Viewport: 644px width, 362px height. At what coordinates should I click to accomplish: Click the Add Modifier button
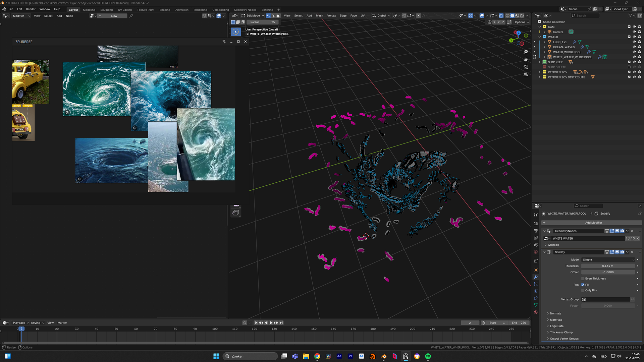point(593,223)
